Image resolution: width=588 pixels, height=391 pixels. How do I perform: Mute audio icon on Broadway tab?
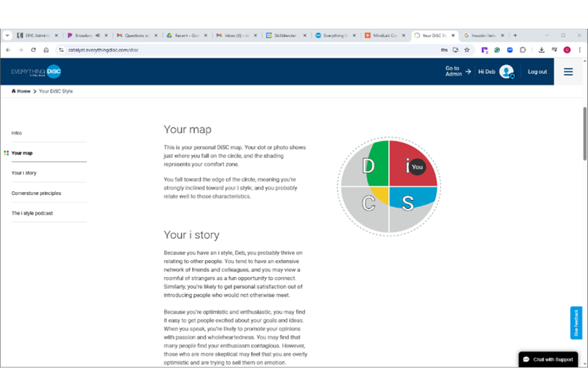(x=98, y=35)
